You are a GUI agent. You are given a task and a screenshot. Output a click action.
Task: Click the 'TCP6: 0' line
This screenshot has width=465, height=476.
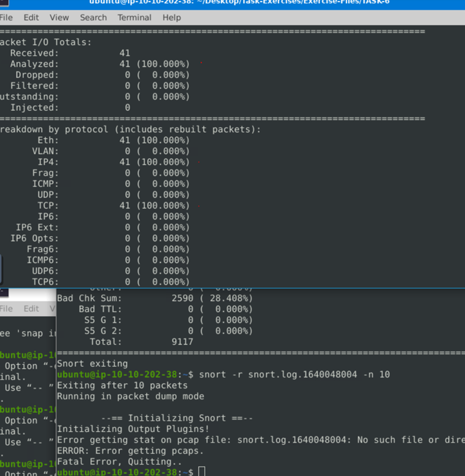[x=111, y=282]
